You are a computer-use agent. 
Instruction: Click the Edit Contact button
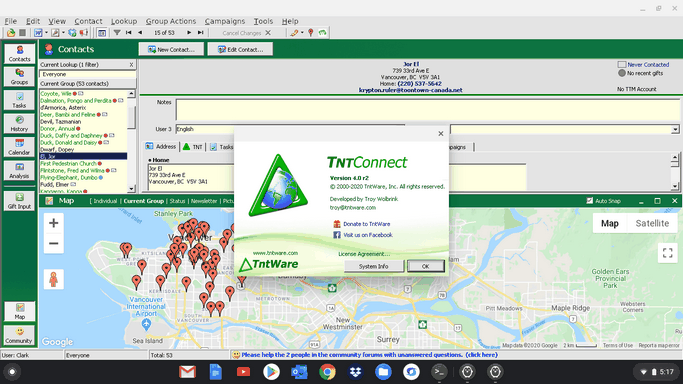[240, 49]
